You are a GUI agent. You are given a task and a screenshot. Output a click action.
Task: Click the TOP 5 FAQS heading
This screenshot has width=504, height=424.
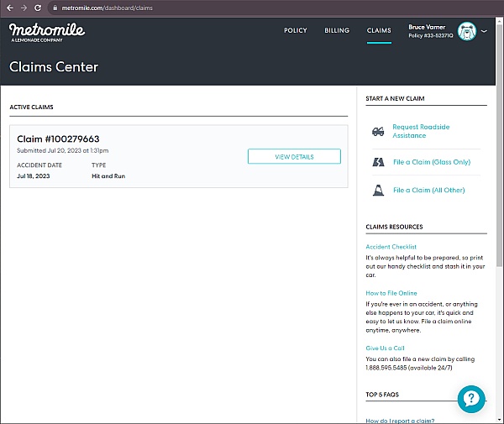[382, 395]
